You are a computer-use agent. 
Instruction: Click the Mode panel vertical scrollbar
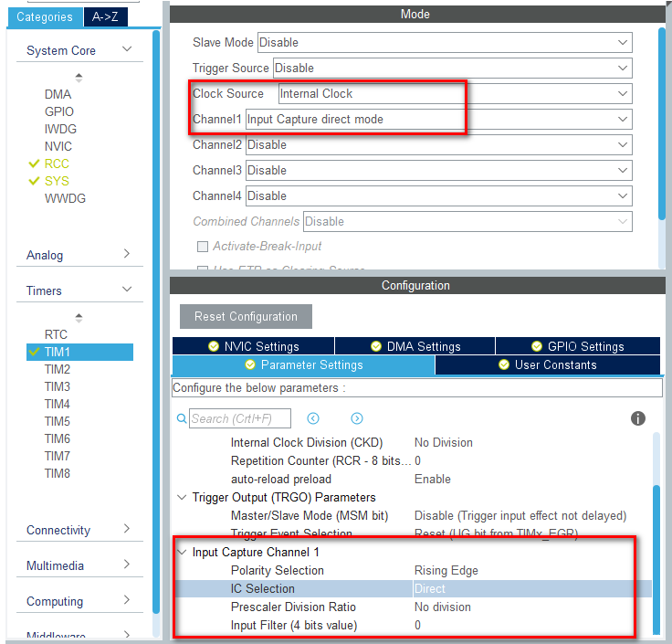pos(662,124)
